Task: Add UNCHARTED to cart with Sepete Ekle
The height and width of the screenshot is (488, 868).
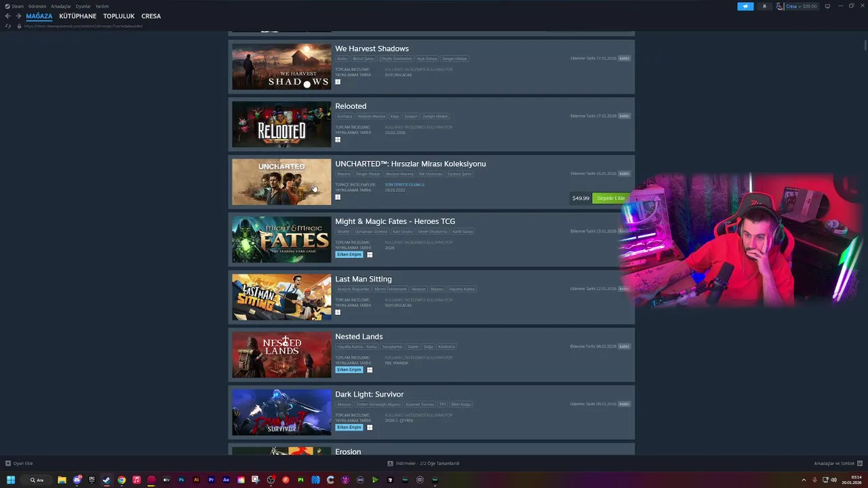Action: (611, 198)
